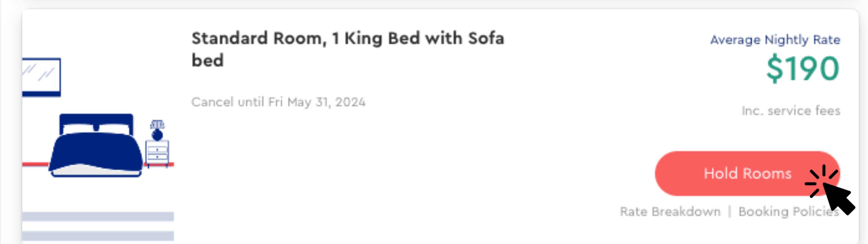Click the Cancel until Fri May 31 text
Screen dimensions: 868x244
coord(278,102)
